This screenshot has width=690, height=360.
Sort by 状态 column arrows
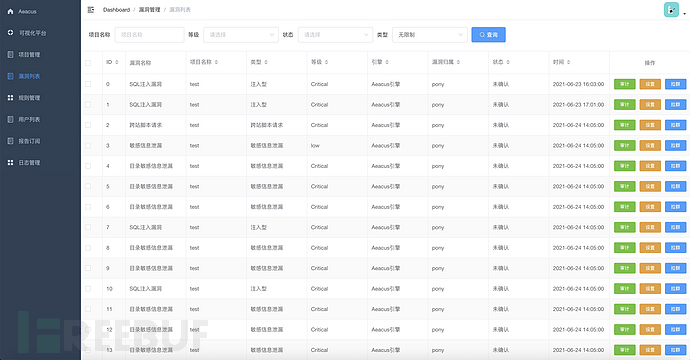[508, 62]
